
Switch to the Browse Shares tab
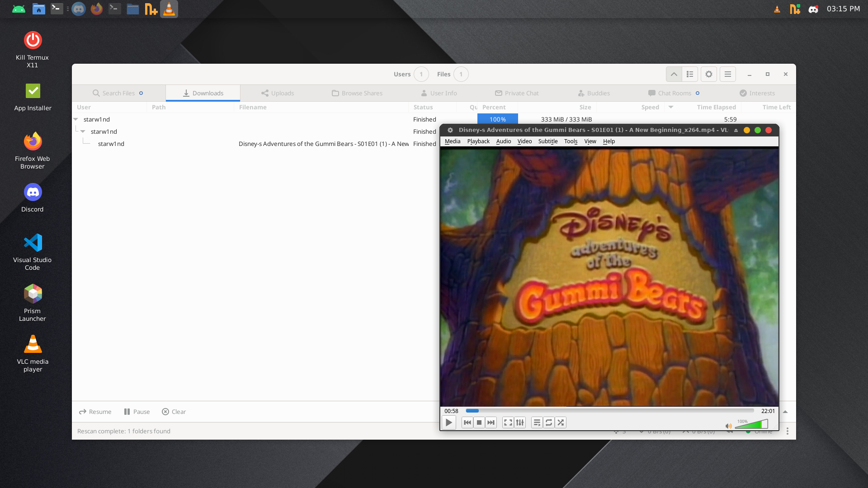(357, 93)
